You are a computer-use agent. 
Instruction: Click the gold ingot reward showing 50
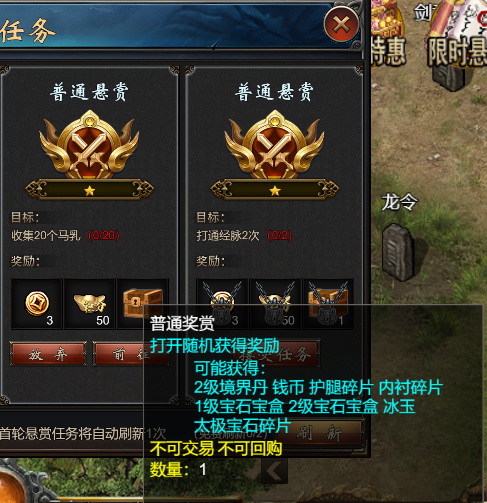[x=90, y=304]
